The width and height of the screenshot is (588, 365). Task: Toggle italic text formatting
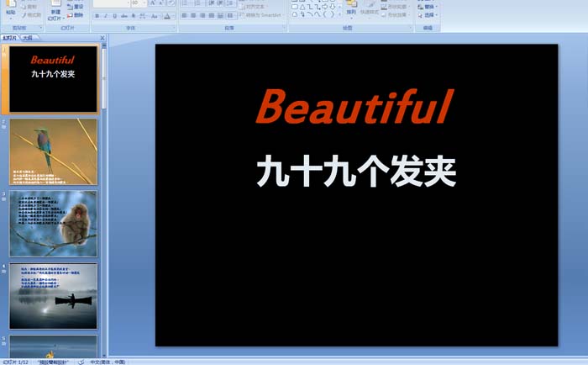pyautogui.click(x=106, y=15)
